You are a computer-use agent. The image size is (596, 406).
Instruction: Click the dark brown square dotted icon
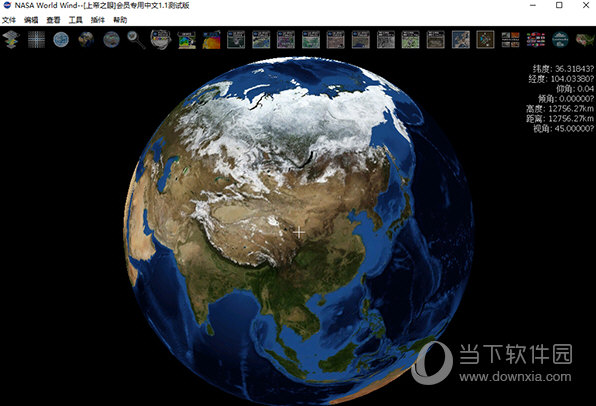click(x=485, y=40)
